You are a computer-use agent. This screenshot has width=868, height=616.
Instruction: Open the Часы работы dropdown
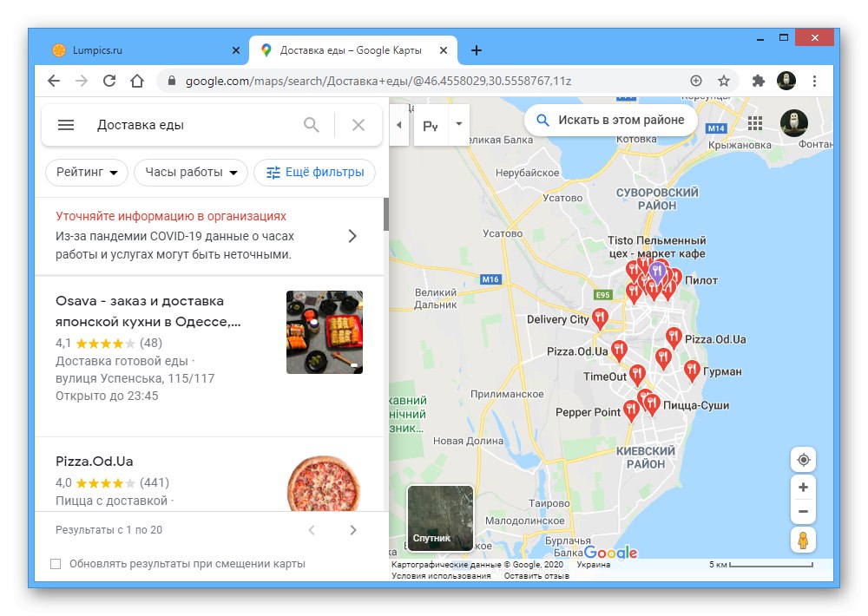(x=190, y=172)
